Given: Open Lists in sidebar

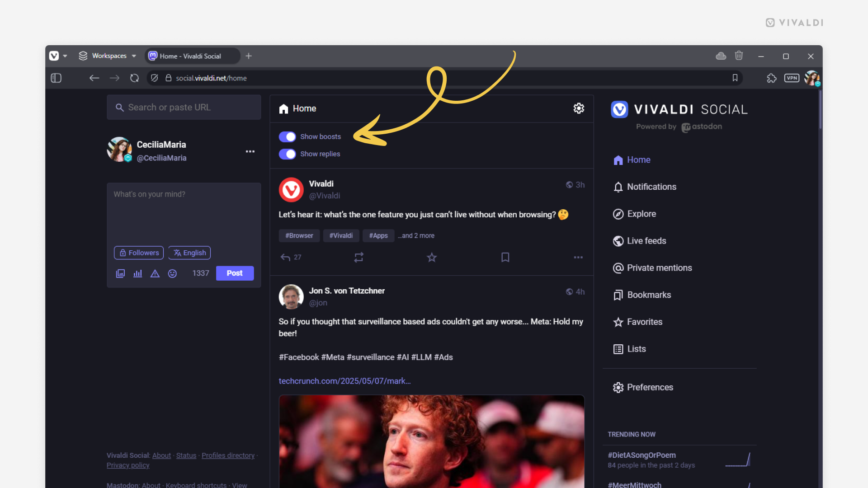Looking at the screenshot, I should (x=629, y=349).
